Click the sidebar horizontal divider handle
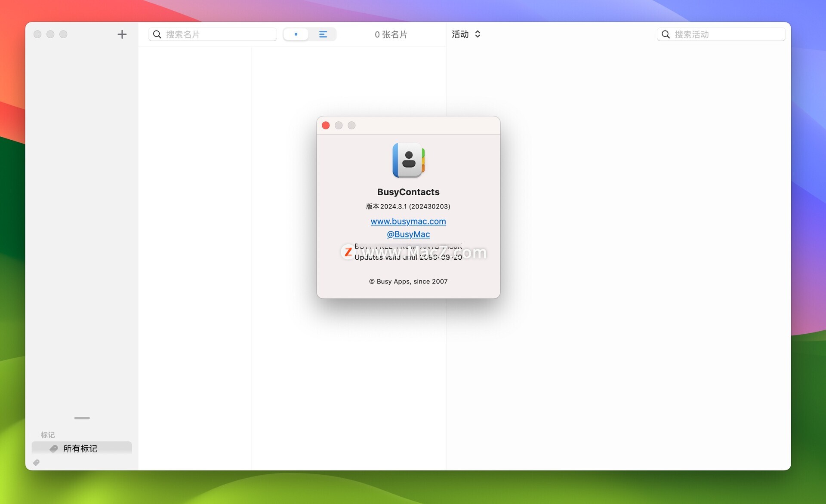This screenshot has height=504, width=826. click(82, 418)
